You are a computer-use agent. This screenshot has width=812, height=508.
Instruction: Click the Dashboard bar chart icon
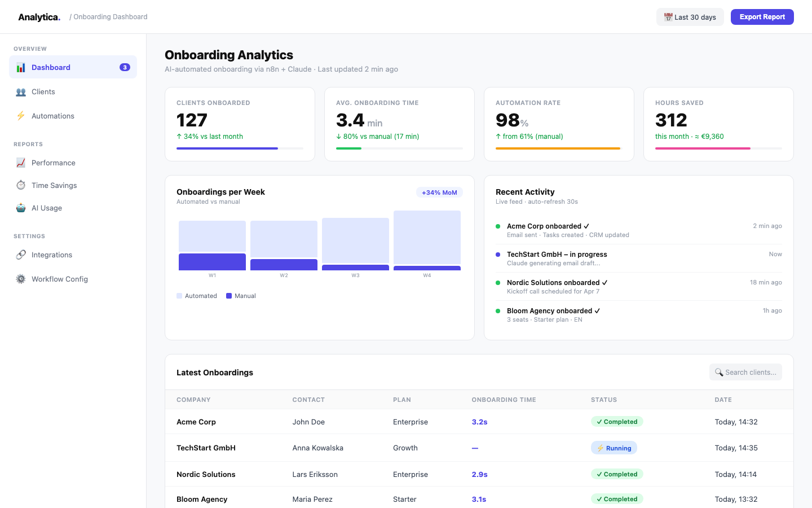pyautogui.click(x=21, y=67)
